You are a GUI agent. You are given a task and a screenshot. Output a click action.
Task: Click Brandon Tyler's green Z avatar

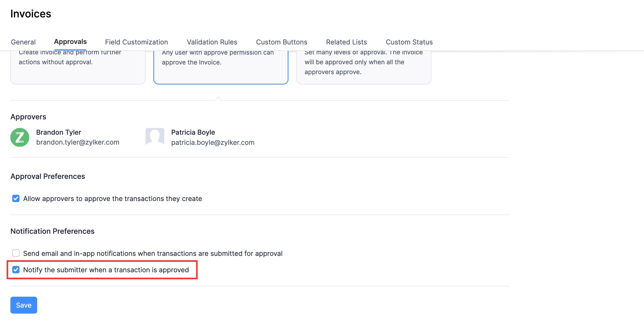[19, 137]
